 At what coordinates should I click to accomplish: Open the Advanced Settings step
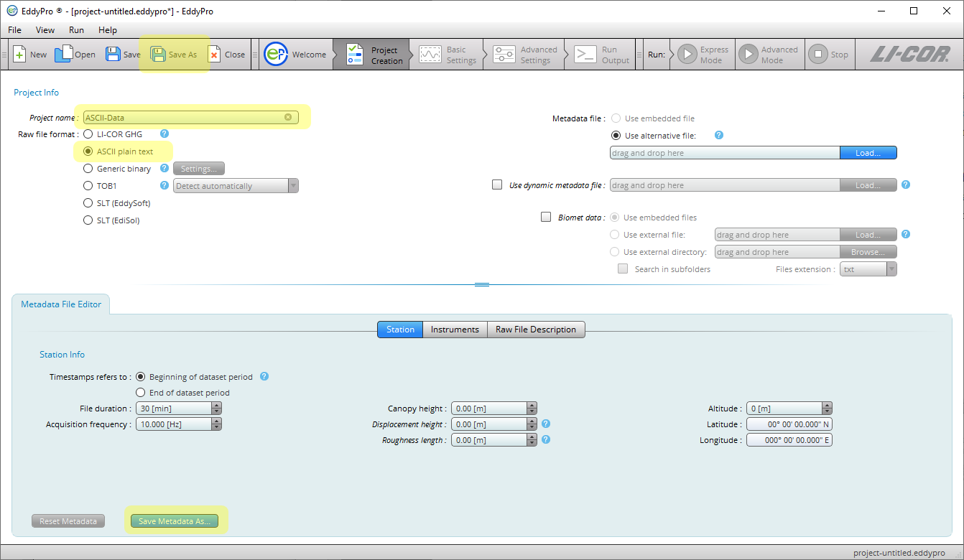[525, 55]
